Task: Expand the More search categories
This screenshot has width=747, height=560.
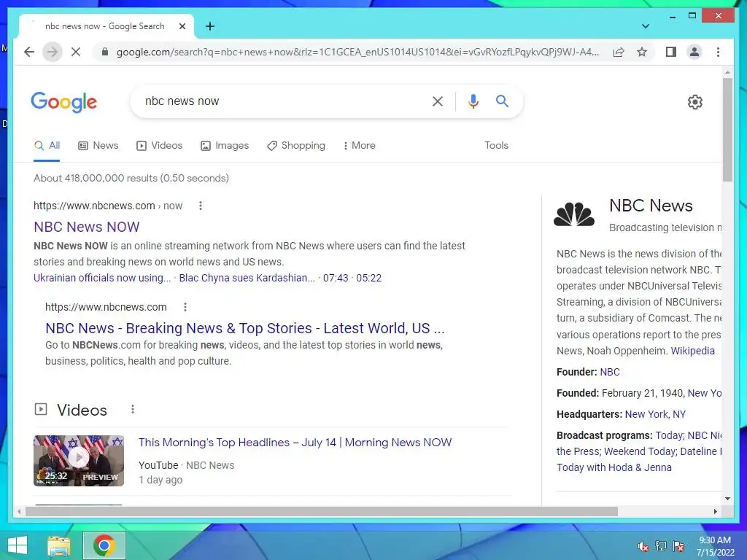Action: pyautogui.click(x=359, y=146)
